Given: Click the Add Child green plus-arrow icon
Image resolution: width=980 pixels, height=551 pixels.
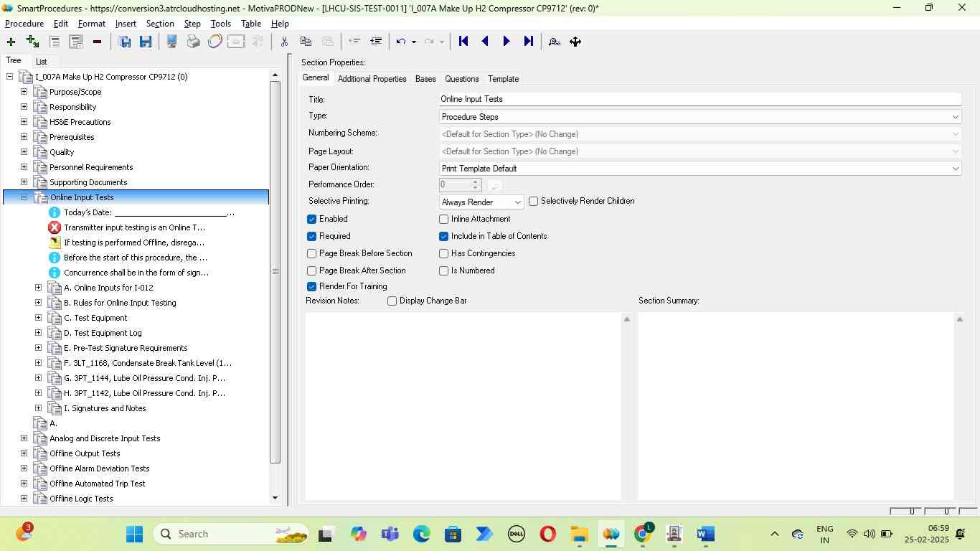Looking at the screenshot, I should [x=32, y=42].
